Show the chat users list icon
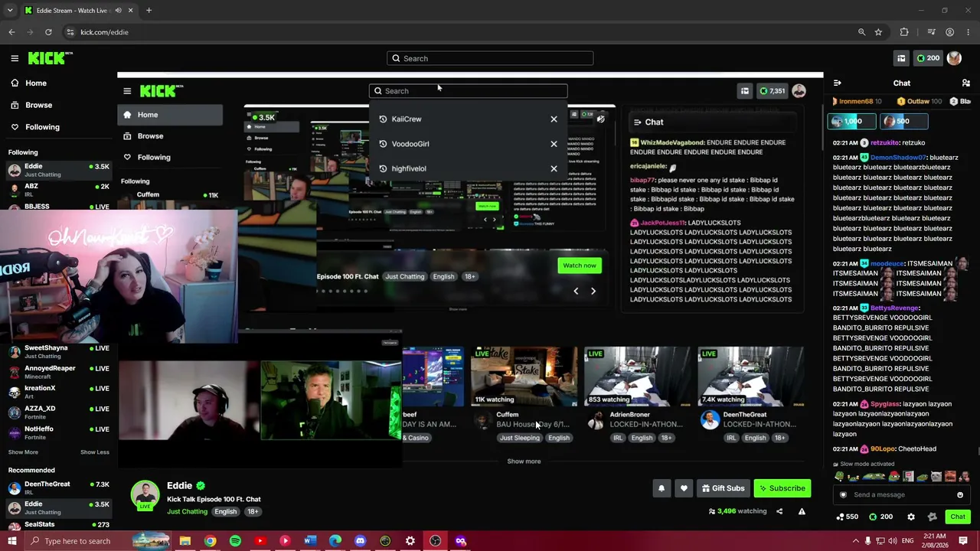980x551 pixels. [x=966, y=83]
